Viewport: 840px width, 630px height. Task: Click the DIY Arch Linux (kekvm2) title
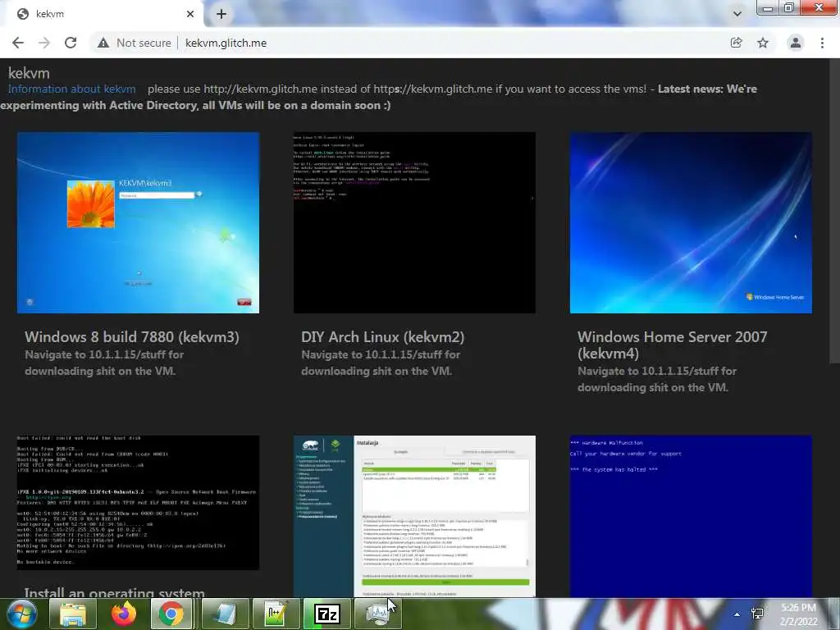pyautogui.click(x=382, y=337)
